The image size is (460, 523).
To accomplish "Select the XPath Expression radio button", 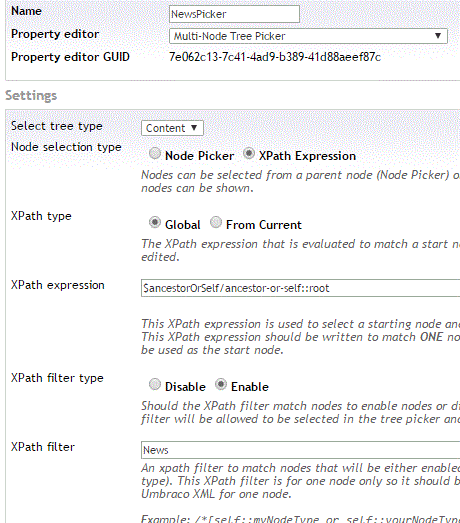I will 249,153.
